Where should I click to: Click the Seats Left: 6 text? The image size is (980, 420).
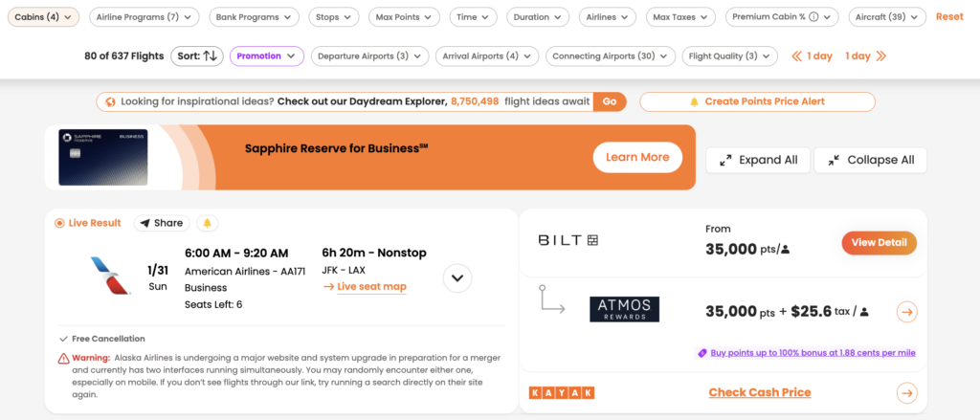pyautogui.click(x=213, y=304)
